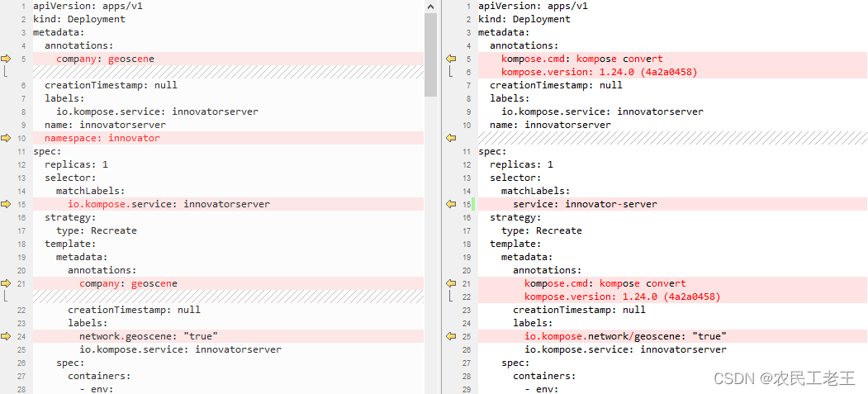This screenshot has width=868, height=394.
Task: Click right pane 'io.kompose.service: innovatorserver' on line 26
Action: point(625,349)
